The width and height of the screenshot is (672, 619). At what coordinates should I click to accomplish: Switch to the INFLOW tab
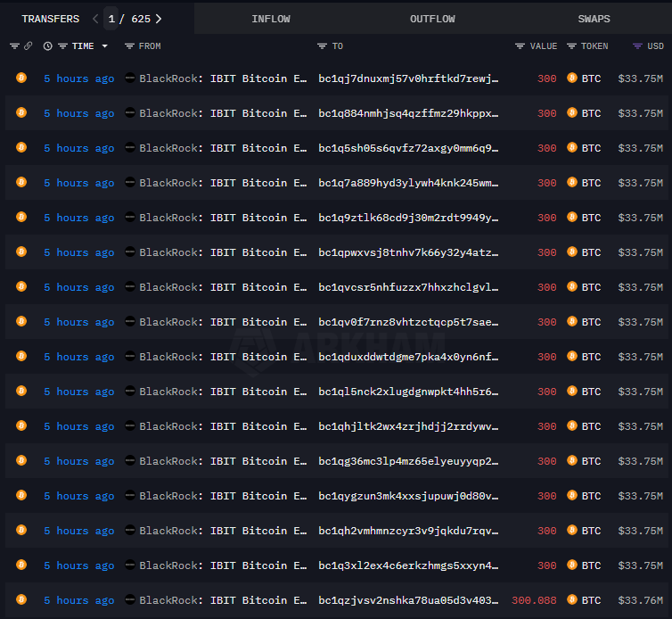point(270,19)
